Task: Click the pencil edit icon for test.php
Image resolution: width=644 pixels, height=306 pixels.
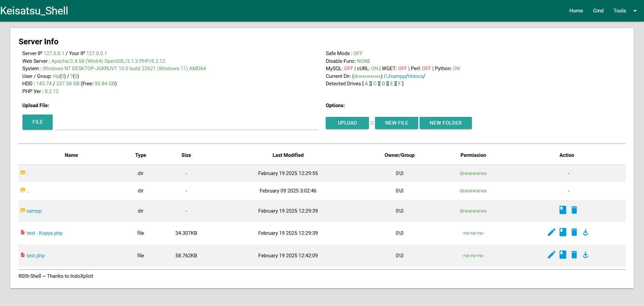Action: pyautogui.click(x=551, y=255)
